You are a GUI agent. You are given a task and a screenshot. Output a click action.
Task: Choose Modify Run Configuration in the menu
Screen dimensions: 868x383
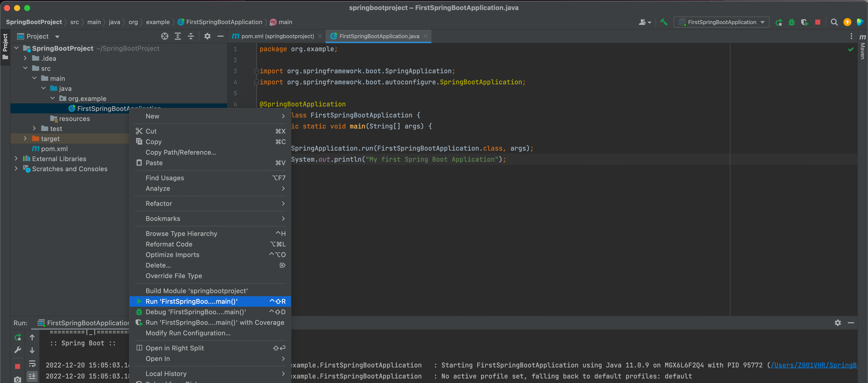pos(188,333)
